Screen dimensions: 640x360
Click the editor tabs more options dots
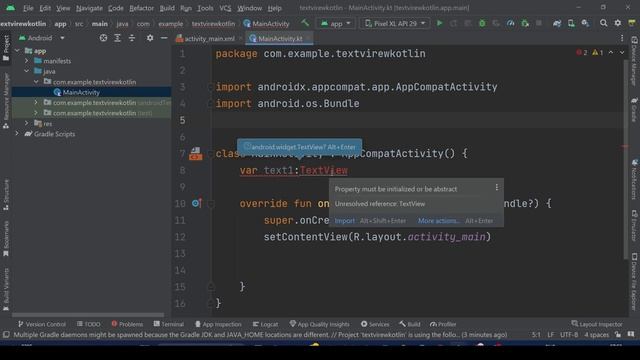tap(622, 38)
